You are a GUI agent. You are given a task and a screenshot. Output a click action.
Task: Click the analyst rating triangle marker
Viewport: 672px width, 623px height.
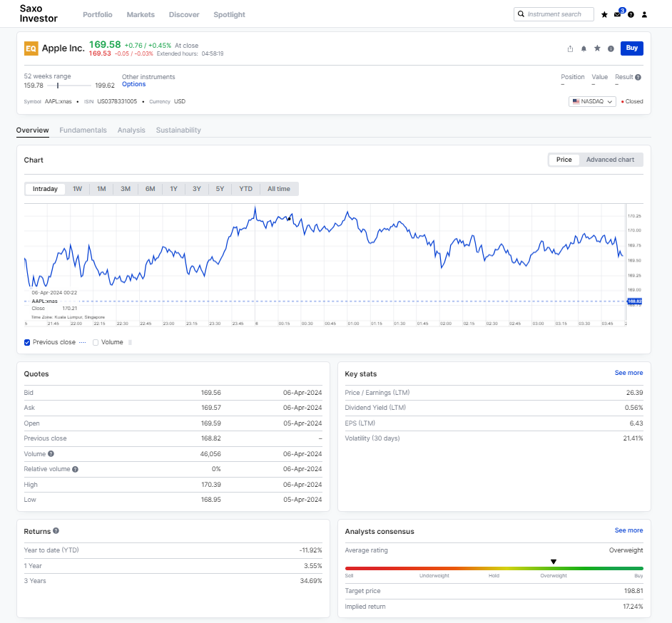click(x=554, y=562)
